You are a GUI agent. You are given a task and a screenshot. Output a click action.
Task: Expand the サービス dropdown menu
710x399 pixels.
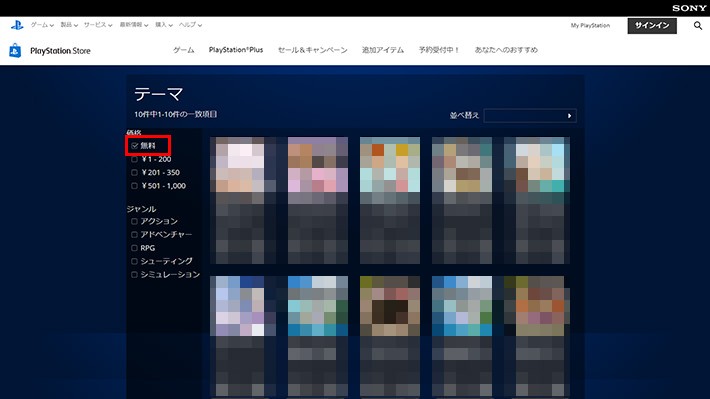(x=98, y=25)
